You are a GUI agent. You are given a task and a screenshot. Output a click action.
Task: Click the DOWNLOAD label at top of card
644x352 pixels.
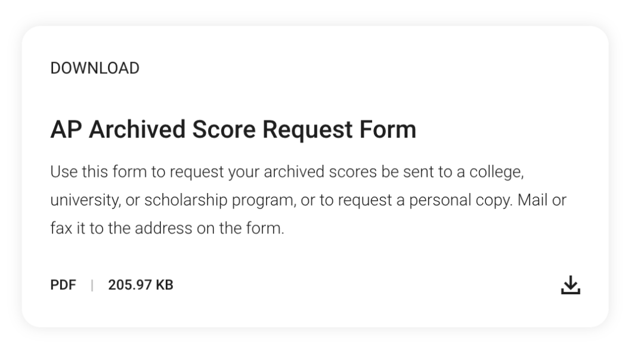tap(95, 68)
